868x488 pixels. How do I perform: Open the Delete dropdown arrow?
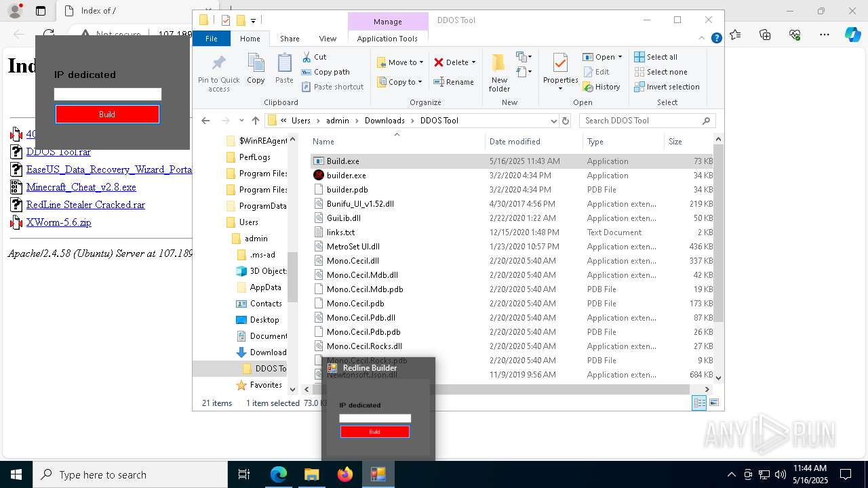(473, 62)
